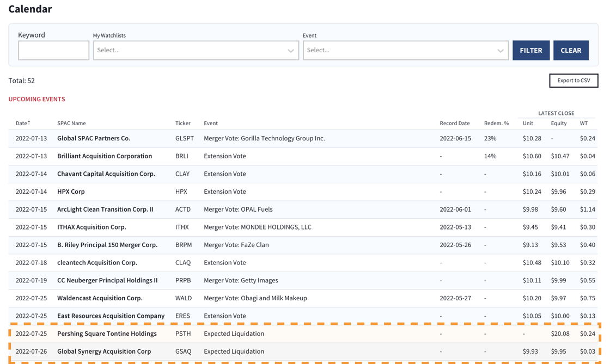Image resolution: width=610 pixels, height=364 pixels.
Task: Click the CLEAR button
Action: [571, 50]
